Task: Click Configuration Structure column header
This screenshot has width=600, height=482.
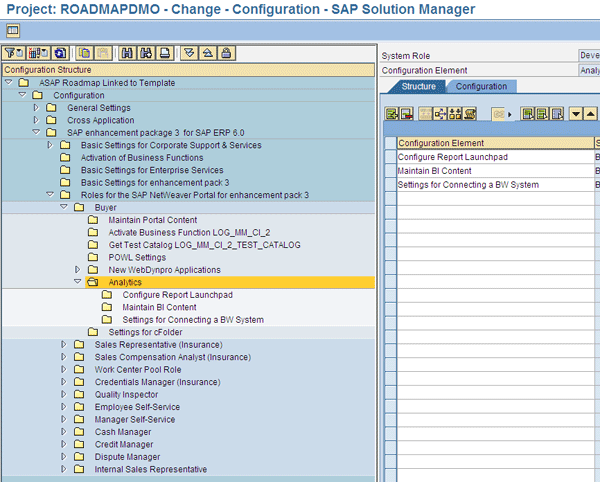Action: (x=188, y=70)
